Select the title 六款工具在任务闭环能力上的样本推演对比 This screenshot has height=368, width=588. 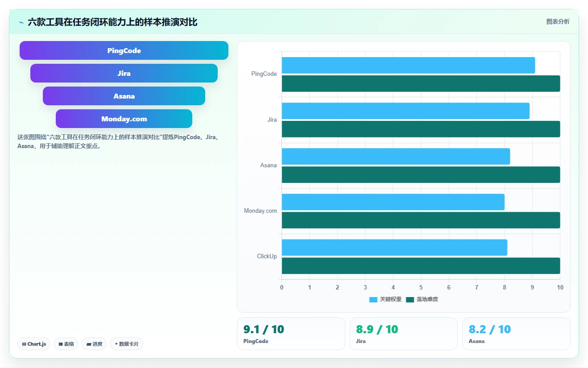pyautogui.click(x=112, y=22)
